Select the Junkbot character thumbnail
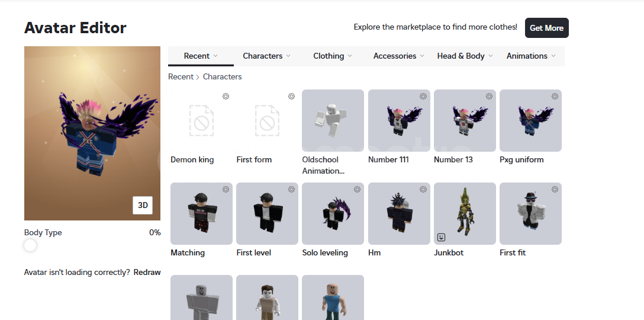The width and height of the screenshot is (644, 320). pos(465,213)
